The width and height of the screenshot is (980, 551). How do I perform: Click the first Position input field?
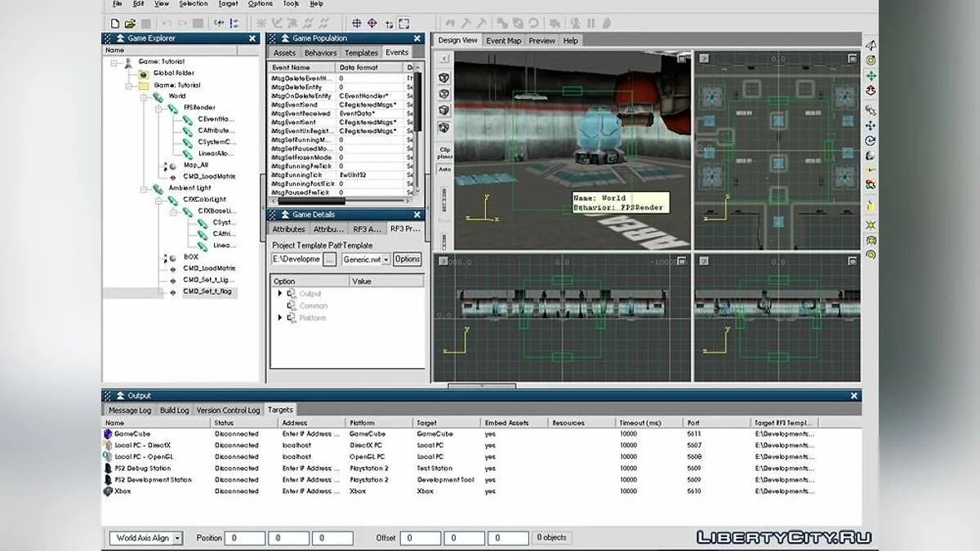coord(245,538)
